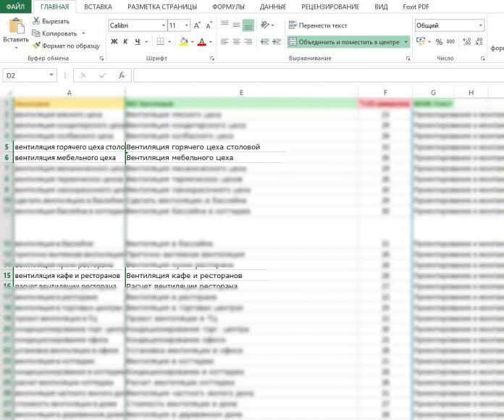Click formula cancel X icon
This screenshot has width=504, height=420.
click(83, 75)
